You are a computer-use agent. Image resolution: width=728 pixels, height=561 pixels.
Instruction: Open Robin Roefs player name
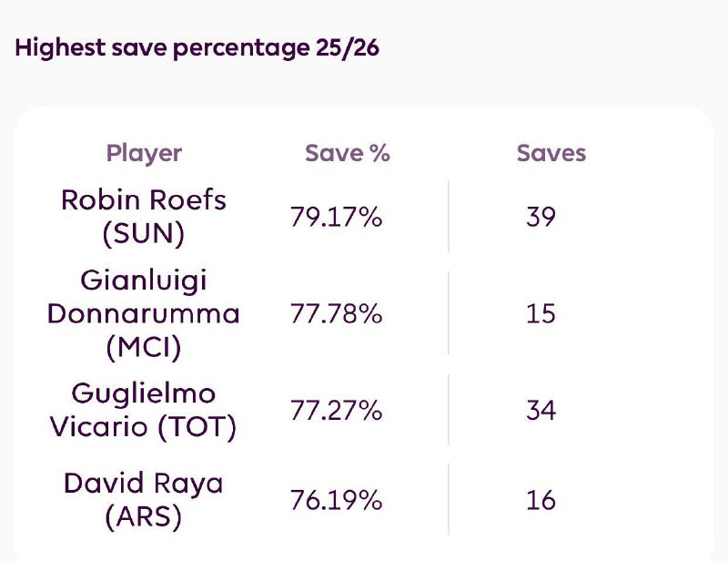pyautogui.click(x=144, y=200)
